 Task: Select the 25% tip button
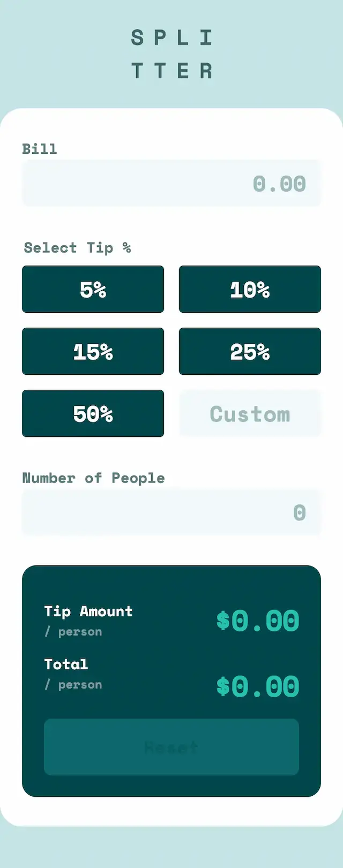(x=250, y=351)
